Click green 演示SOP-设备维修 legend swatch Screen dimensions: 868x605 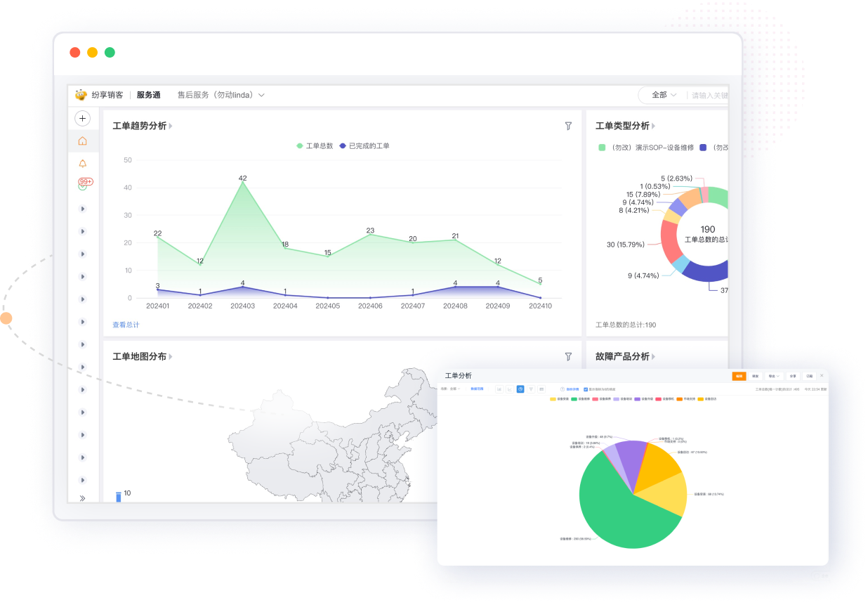[x=602, y=148]
